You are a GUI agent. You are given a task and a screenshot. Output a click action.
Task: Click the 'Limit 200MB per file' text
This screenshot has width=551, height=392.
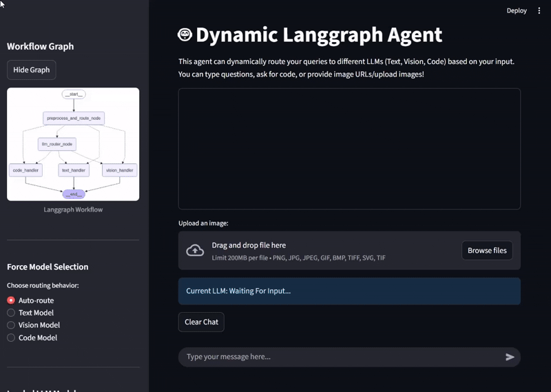(240, 258)
